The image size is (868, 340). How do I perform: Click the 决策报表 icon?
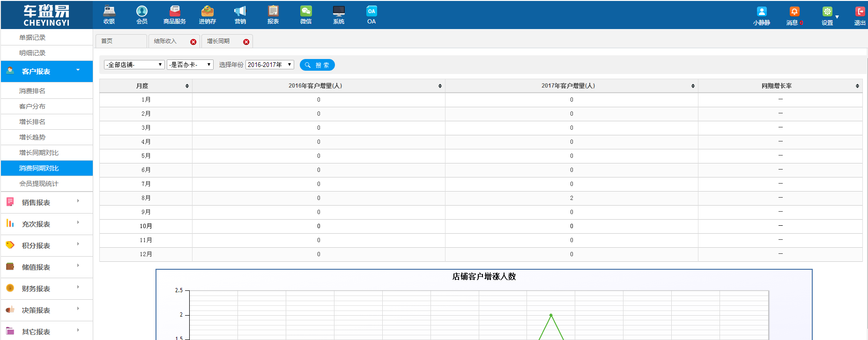10,310
